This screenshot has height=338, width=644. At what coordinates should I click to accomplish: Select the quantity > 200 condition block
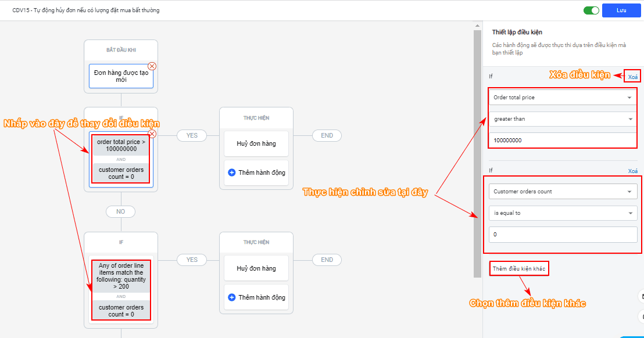tap(121, 276)
